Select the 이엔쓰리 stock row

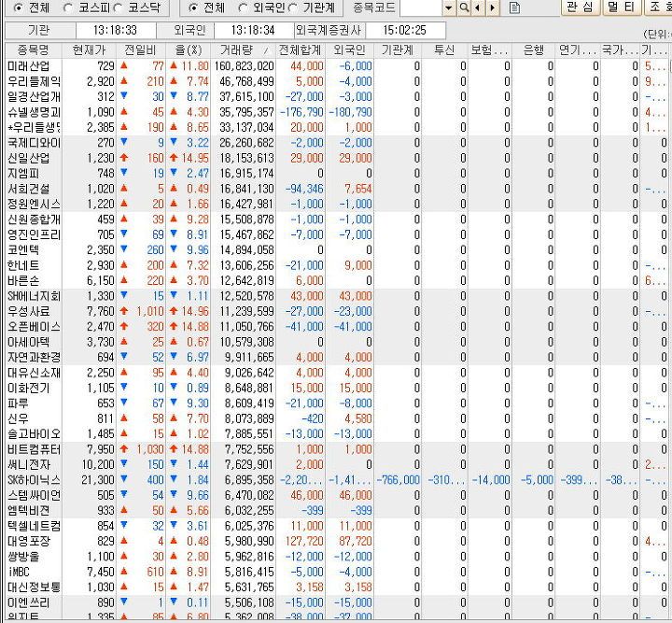click(336, 602)
